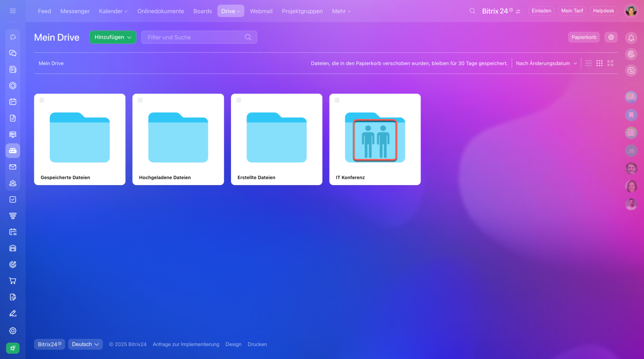
Task: Click Mein Tarif button
Action: point(572,11)
